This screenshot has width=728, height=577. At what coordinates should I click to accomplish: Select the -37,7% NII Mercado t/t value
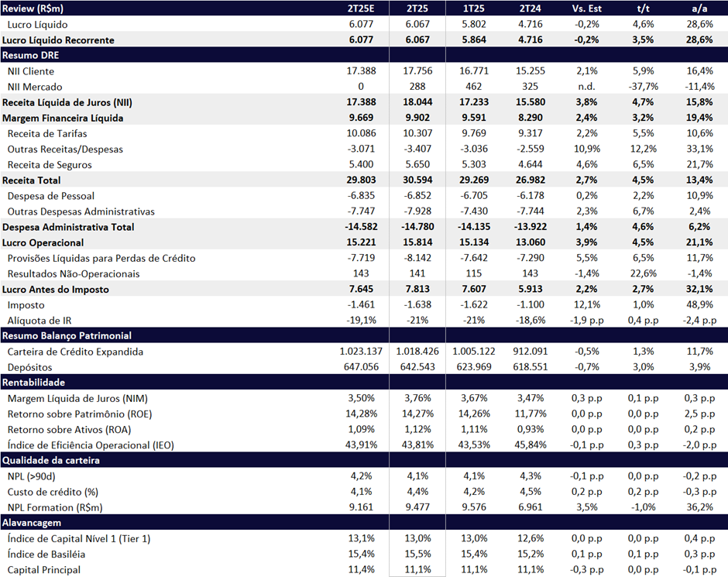(x=643, y=86)
